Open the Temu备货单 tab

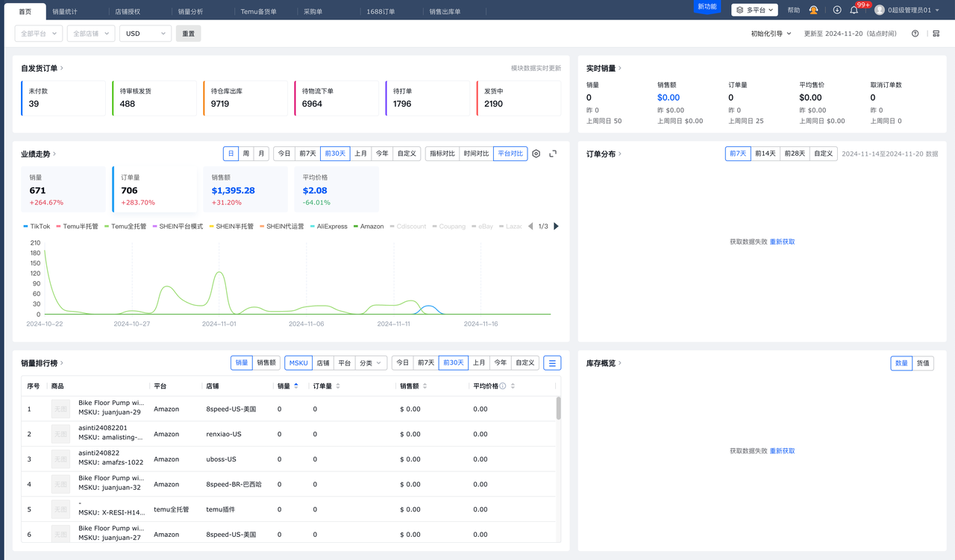point(259,12)
